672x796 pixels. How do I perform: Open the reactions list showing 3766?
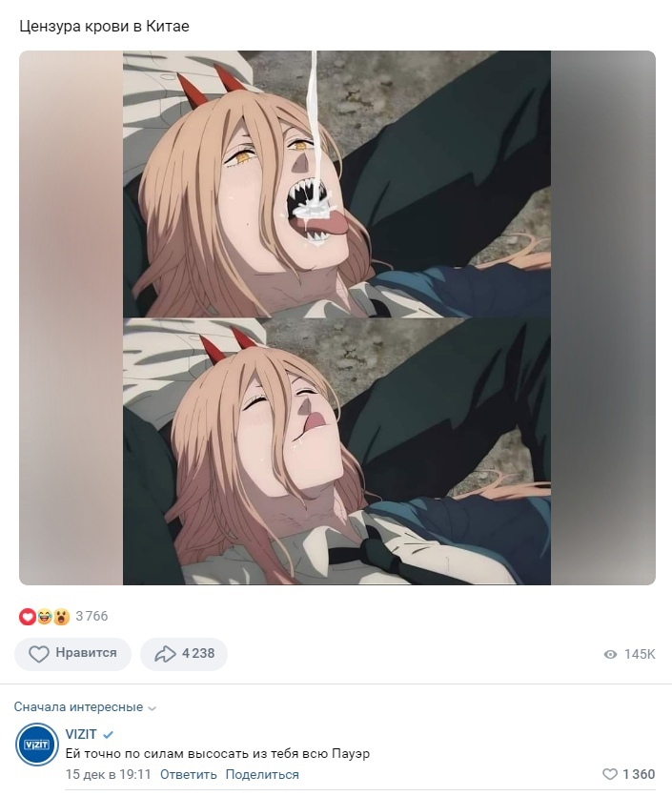click(x=92, y=616)
